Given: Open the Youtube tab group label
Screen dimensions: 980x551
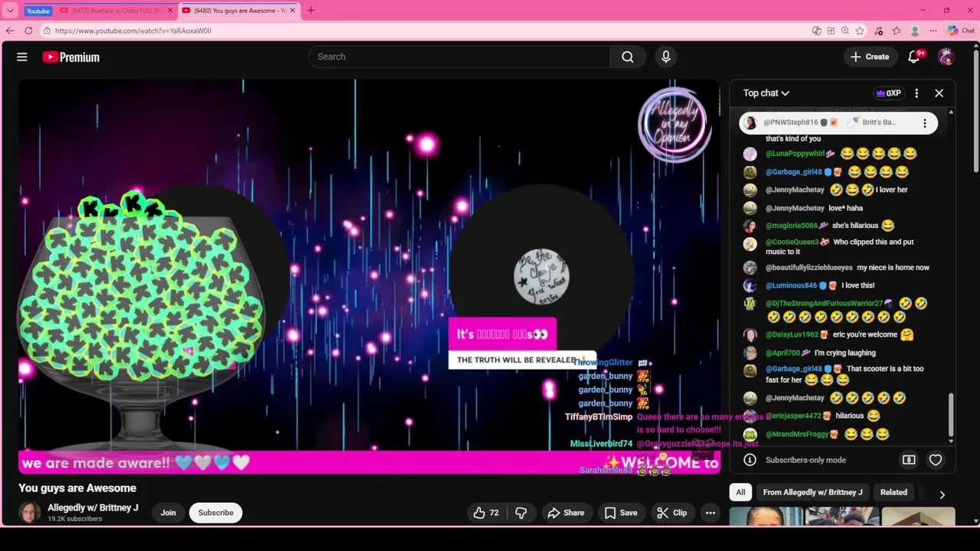Looking at the screenshot, I should point(38,11).
